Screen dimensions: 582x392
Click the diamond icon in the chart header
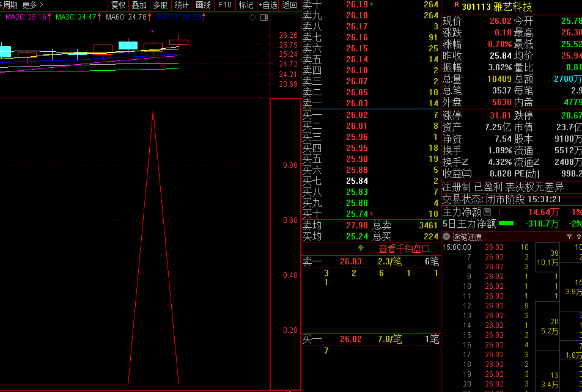[253, 17]
